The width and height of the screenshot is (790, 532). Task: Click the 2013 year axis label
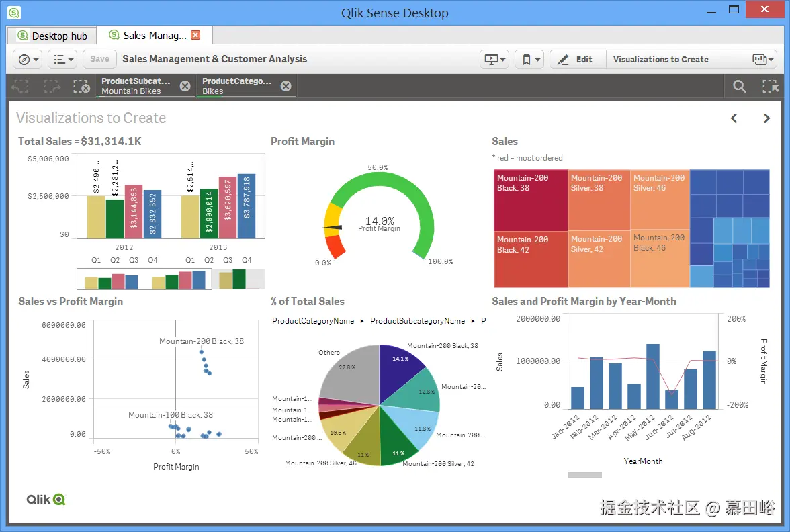218,247
